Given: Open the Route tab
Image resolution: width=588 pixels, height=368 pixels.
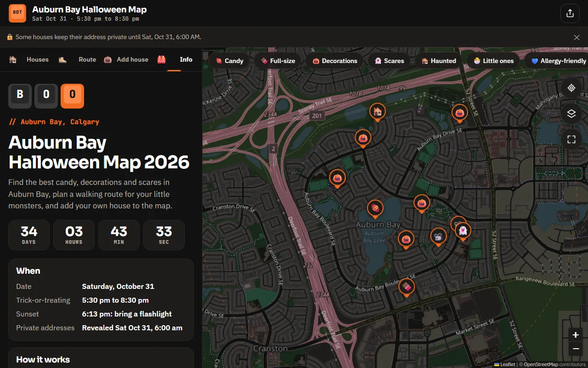Looking at the screenshot, I should (x=77, y=59).
